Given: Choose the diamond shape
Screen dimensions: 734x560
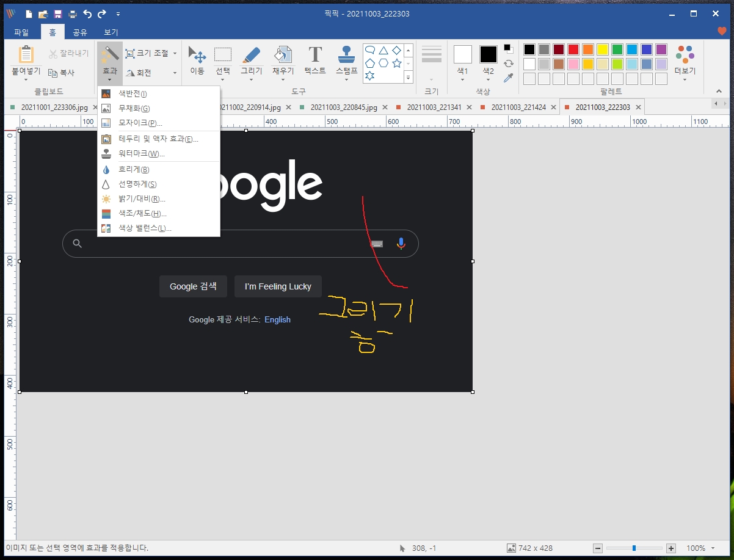Looking at the screenshot, I should [x=397, y=51].
